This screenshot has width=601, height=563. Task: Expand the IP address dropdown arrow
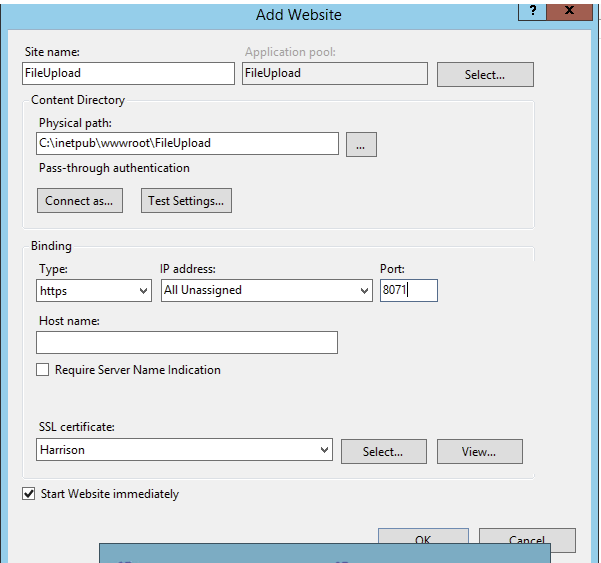(363, 290)
